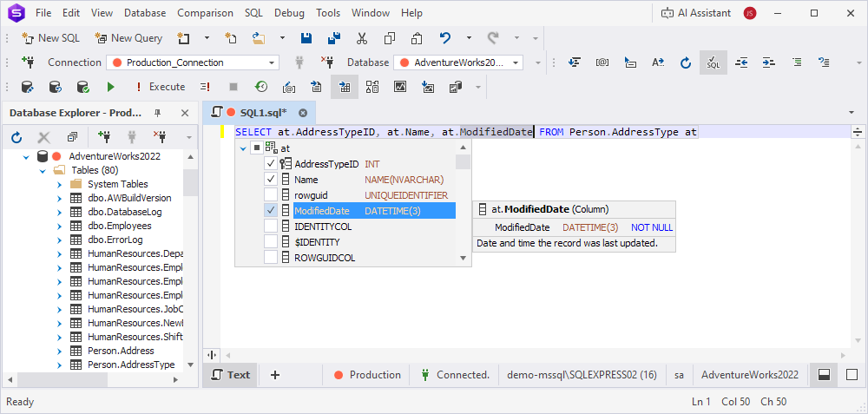Click the maximize editor pane layout icon
Screen dimensions: 868x414
[852, 375]
